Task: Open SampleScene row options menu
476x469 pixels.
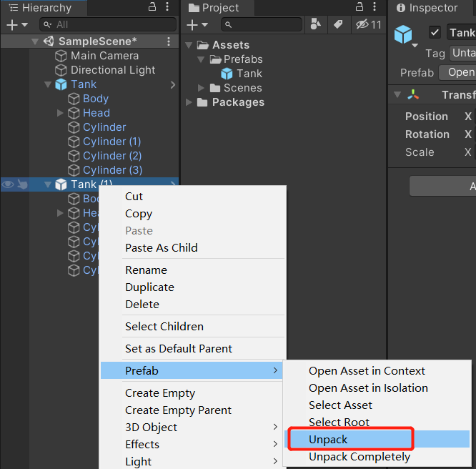Action: [169, 41]
